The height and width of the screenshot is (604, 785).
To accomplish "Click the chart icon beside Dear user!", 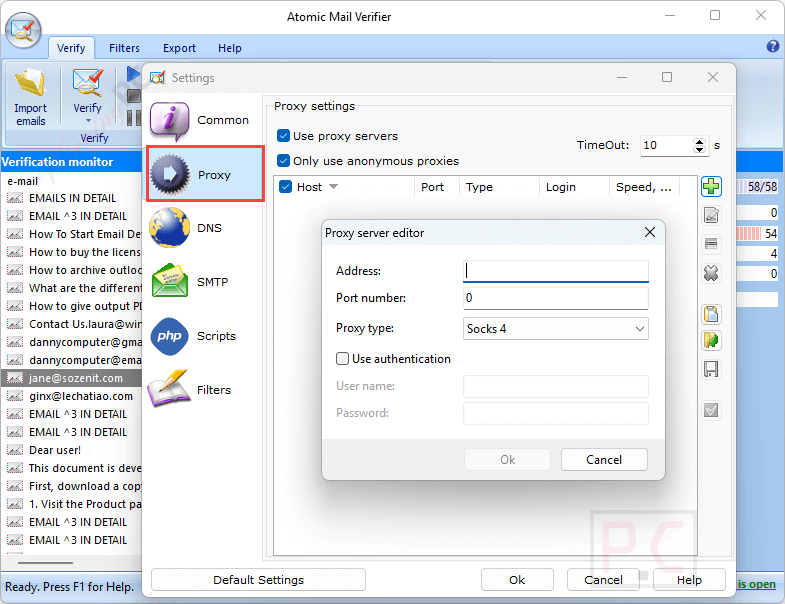I will point(15,450).
